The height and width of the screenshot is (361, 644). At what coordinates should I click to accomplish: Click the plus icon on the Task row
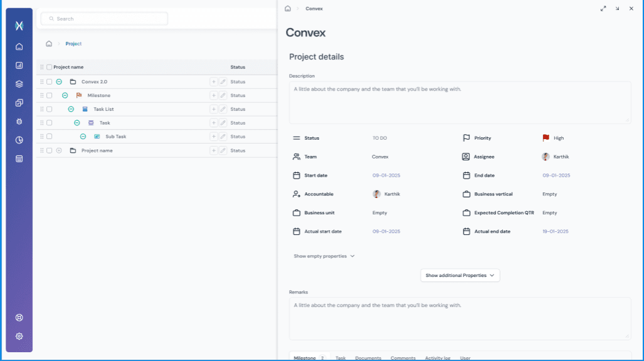(x=213, y=123)
